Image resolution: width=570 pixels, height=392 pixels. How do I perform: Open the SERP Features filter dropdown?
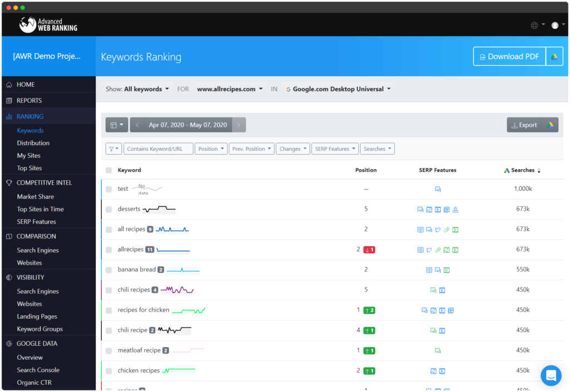[x=335, y=149]
